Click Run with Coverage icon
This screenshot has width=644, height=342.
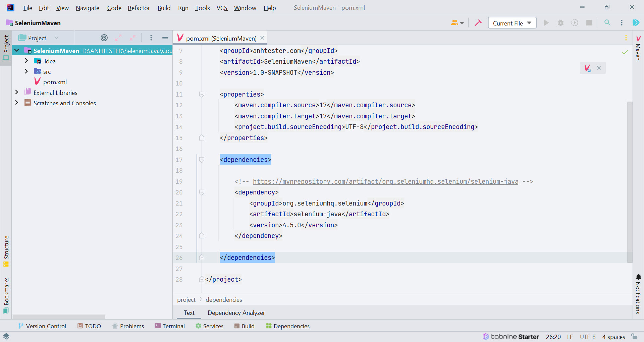(575, 23)
